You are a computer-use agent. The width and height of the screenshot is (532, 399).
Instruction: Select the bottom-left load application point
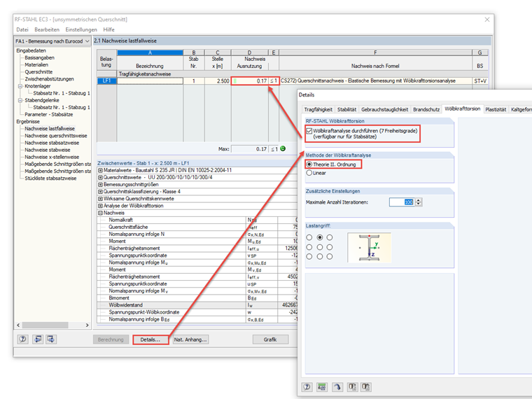309,256
